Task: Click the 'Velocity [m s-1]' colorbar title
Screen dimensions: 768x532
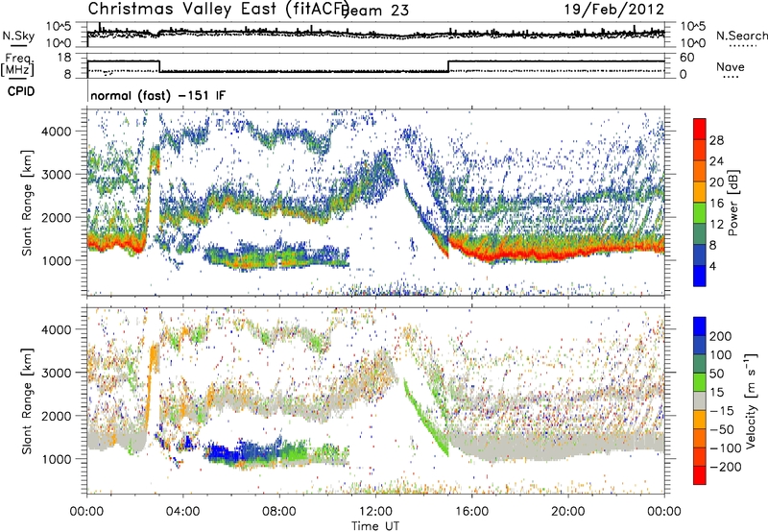Action: tap(751, 400)
